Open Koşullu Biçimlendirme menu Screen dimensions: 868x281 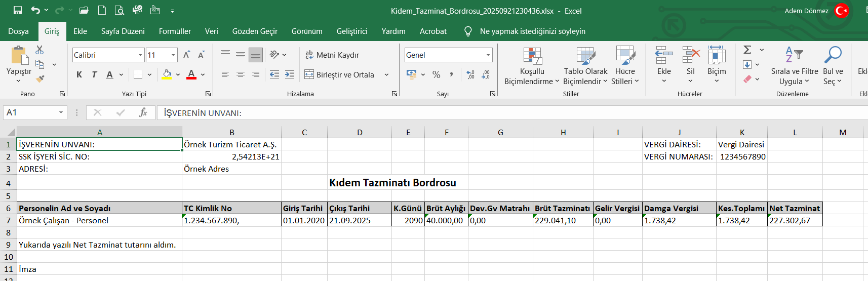[x=532, y=66]
